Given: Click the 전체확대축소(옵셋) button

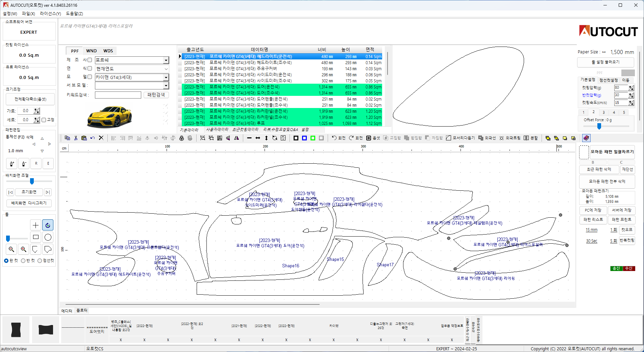Looking at the screenshot, I should click(30, 99).
